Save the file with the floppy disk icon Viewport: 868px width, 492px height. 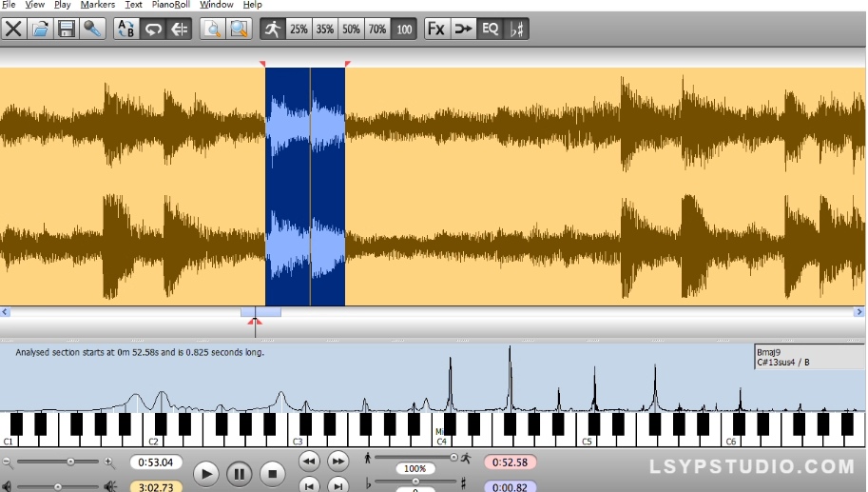click(67, 30)
